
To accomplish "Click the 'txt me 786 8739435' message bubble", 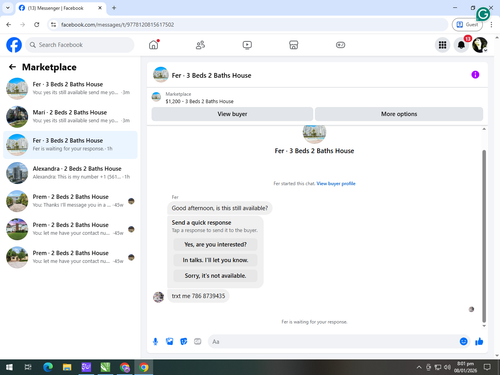I will pyautogui.click(x=198, y=296).
